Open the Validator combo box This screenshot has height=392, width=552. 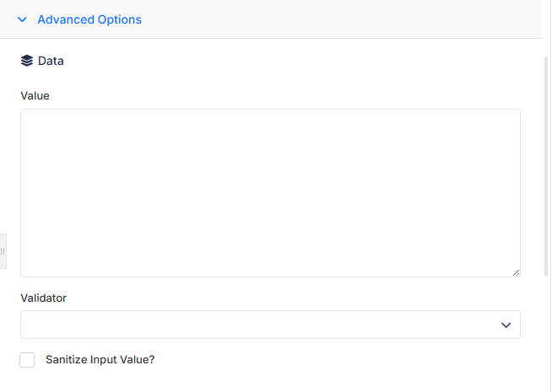tap(270, 325)
